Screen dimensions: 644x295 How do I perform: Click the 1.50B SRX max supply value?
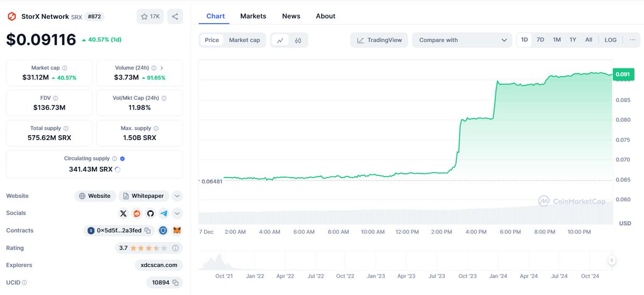click(140, 138)
